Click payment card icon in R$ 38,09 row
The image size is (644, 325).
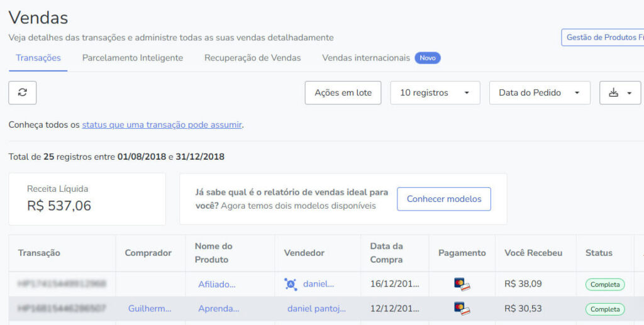(462, 284)
